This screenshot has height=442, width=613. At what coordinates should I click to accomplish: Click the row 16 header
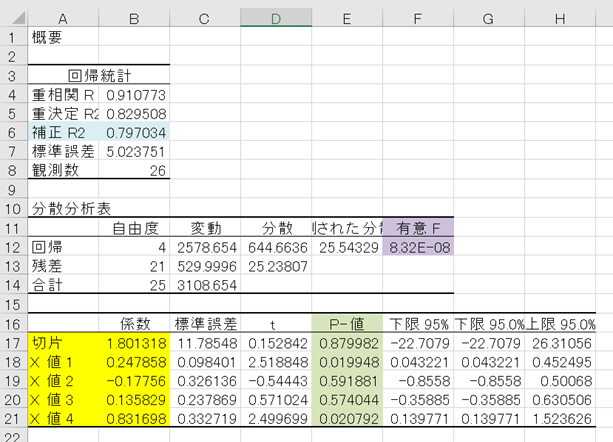click(14, 324)
